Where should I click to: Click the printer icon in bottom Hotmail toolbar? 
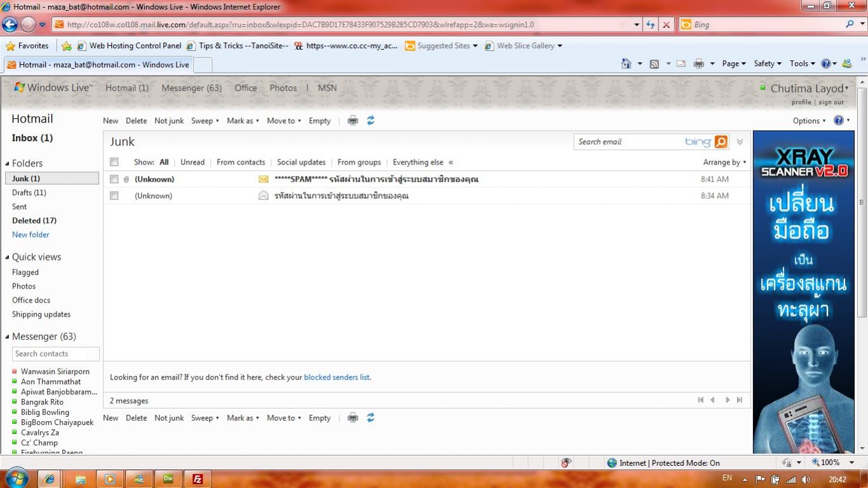(x=353, y=418)
